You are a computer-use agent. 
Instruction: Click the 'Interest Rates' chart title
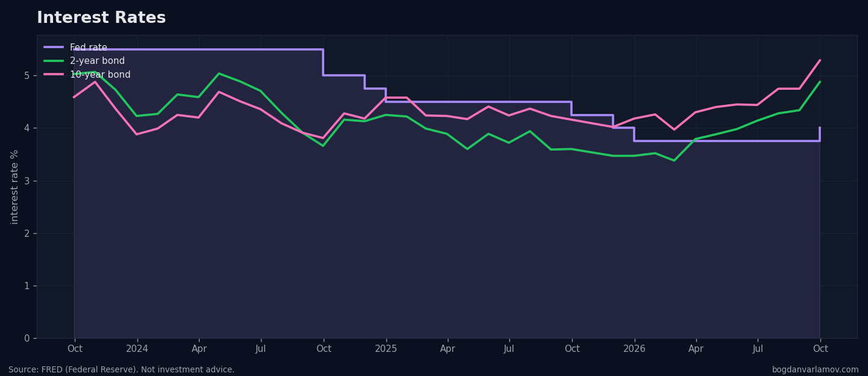click(x=101, y=18)
